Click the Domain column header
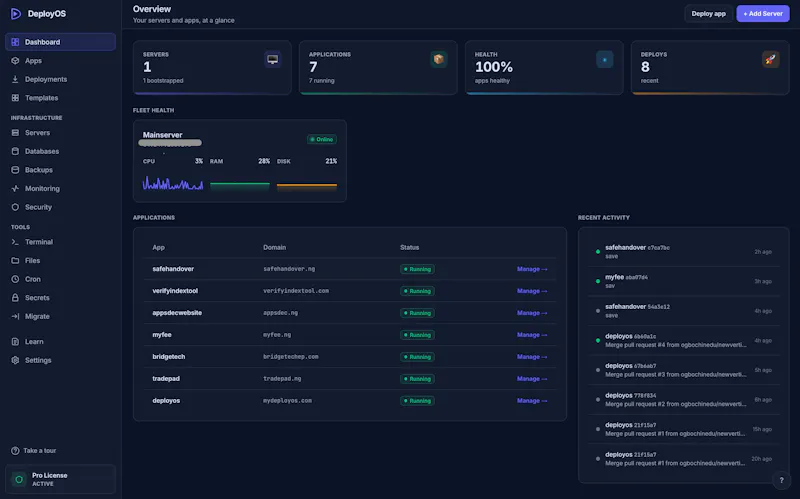The image size is (800, 499). pos(274,247)
